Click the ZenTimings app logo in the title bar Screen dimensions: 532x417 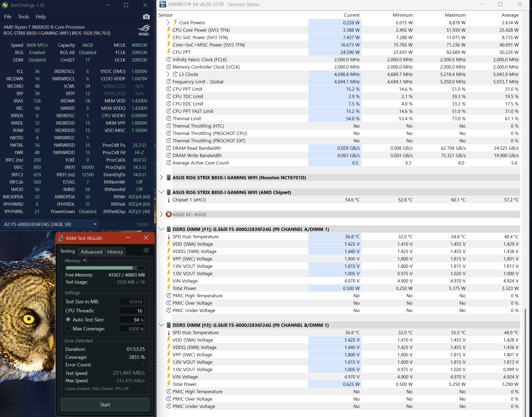(x=5, y=5)
